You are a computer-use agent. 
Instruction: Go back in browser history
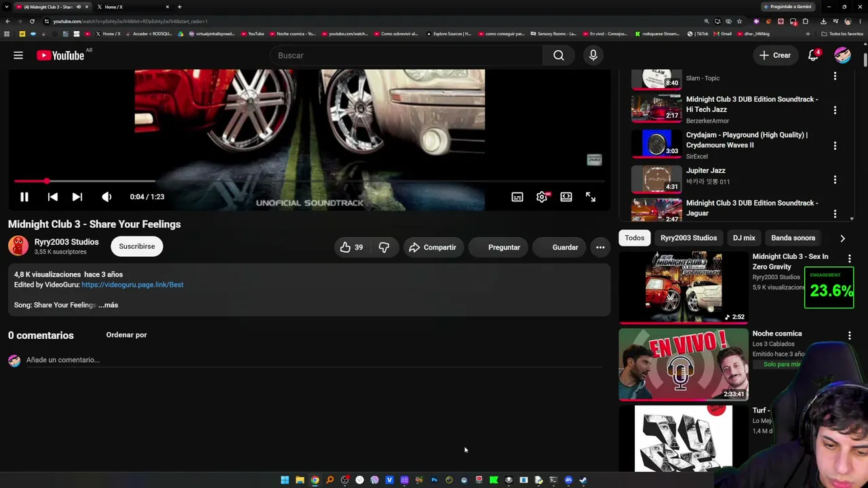coord(7,21)
